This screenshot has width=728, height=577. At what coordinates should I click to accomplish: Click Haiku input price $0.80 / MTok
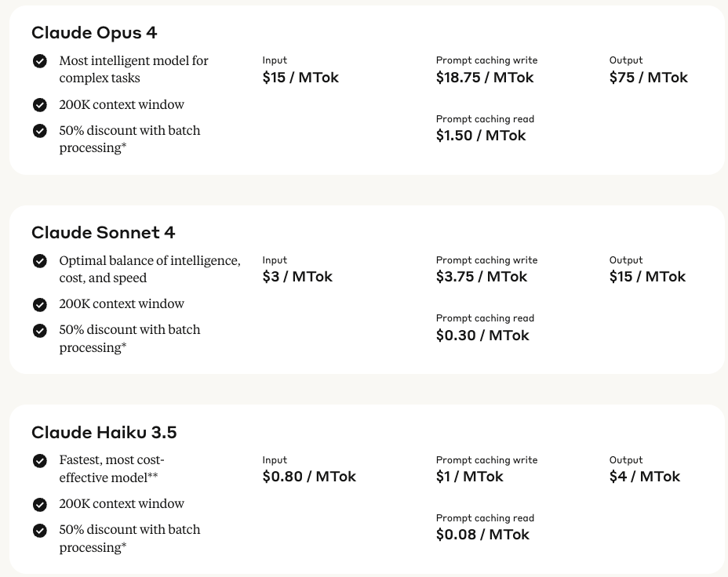[x=309, y=477]
